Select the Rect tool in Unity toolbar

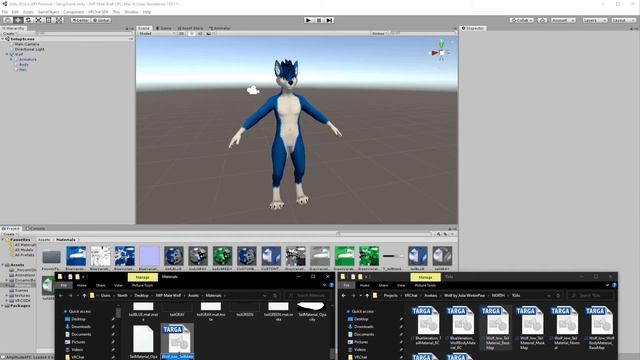click(x=49, y=20)
